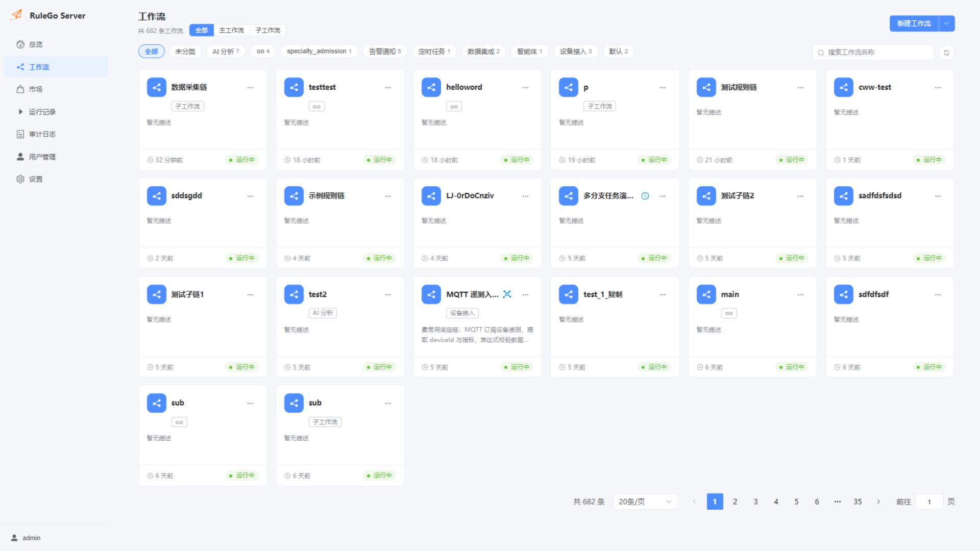This screenshot has width=980, height=551.
Task: Click the 设备接入 tag on MQTT card
Action: click(462, 313)
